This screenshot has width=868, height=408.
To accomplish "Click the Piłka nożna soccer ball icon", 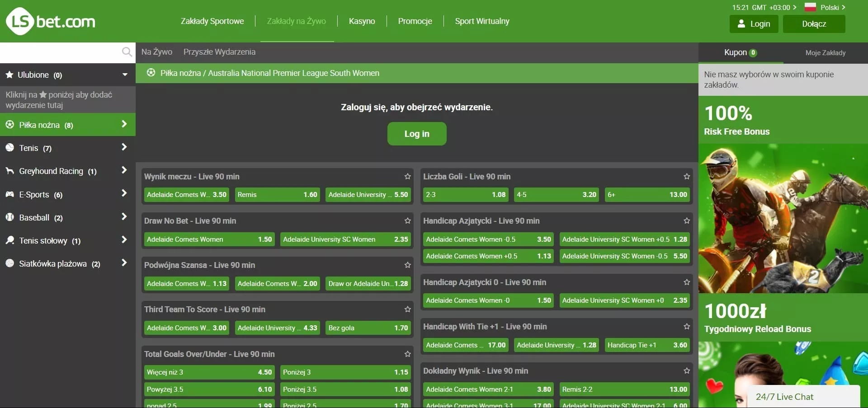I will coord(9,125).
